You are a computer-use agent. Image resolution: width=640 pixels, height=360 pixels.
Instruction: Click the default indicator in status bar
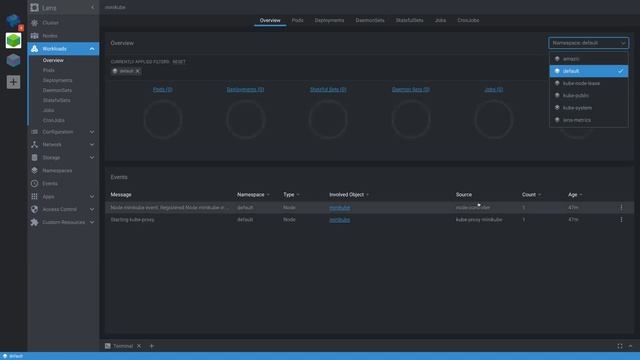click(13, 356)
